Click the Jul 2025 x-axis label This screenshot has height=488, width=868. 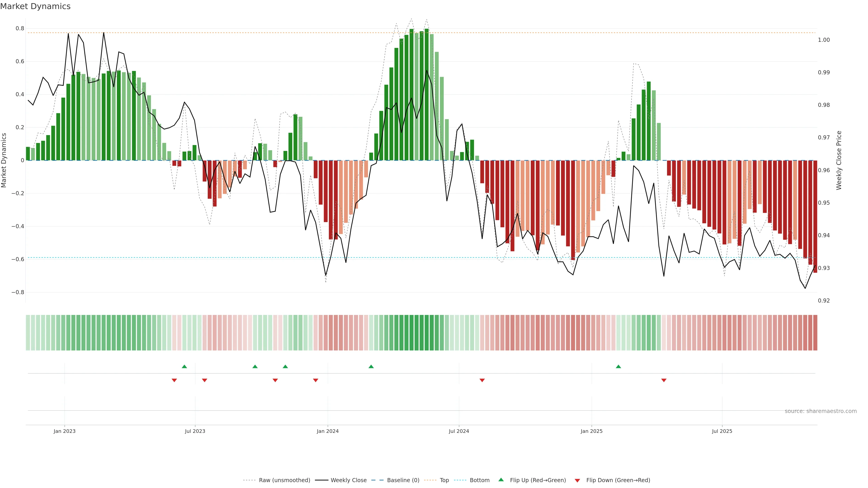tap(722, 431)
